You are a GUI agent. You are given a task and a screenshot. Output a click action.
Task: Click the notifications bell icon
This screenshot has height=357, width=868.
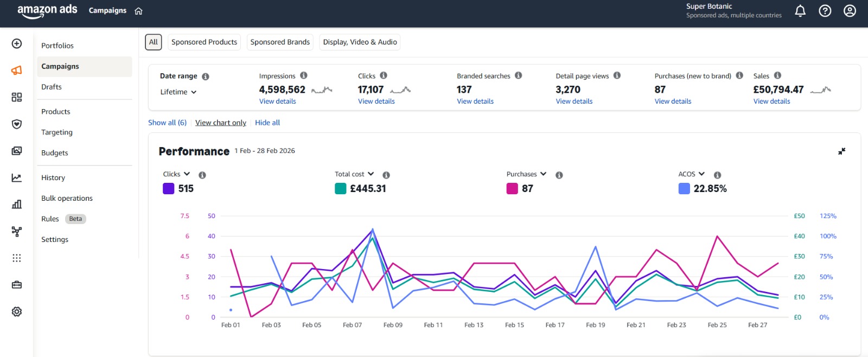coord(800,11)
